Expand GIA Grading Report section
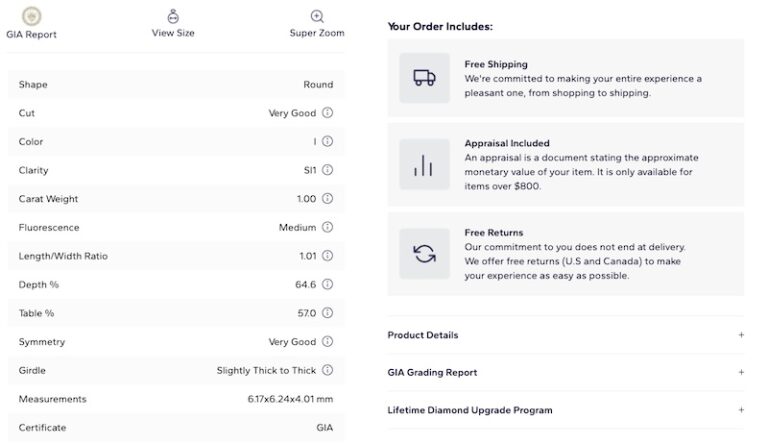Viewport: 768px width, 444px height. 741,372
